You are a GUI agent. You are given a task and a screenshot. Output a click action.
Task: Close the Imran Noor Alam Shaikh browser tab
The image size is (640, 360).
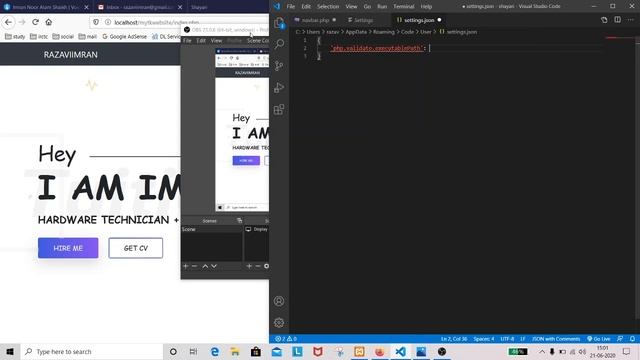pyautogui.click(x=86, y=7)
